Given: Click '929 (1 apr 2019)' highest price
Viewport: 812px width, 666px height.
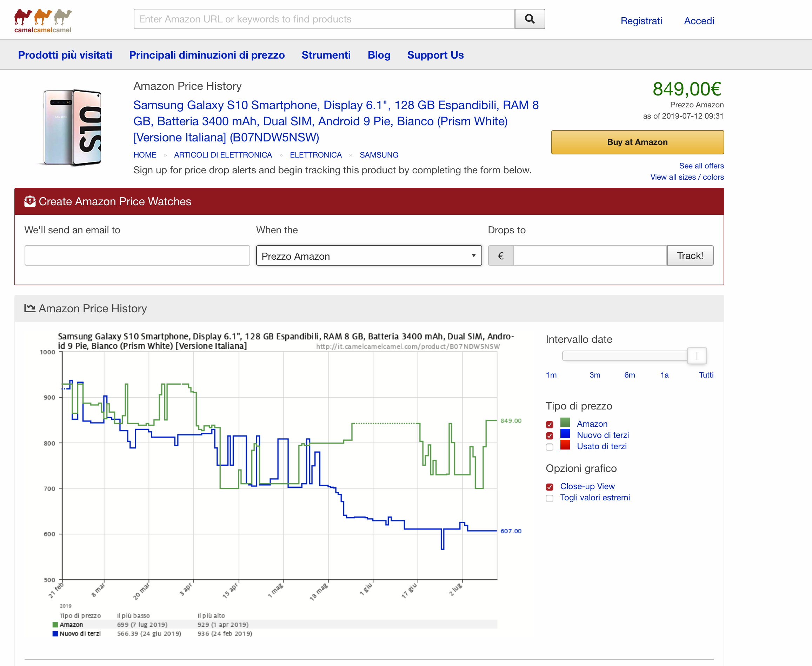Looking at the screenshot, I should 223,625.
